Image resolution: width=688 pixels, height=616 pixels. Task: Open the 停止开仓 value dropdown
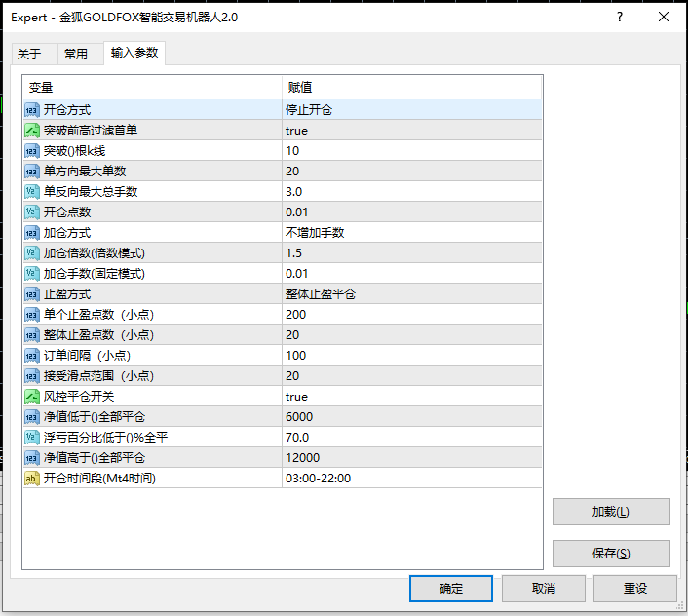(x=411, y=110)
